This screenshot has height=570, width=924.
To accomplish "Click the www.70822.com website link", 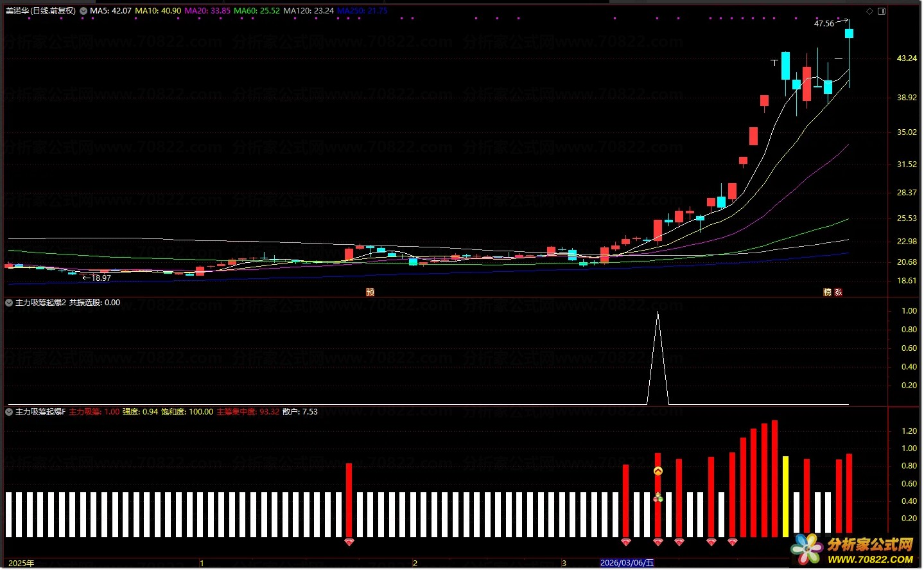I will (x=870, y=559).
